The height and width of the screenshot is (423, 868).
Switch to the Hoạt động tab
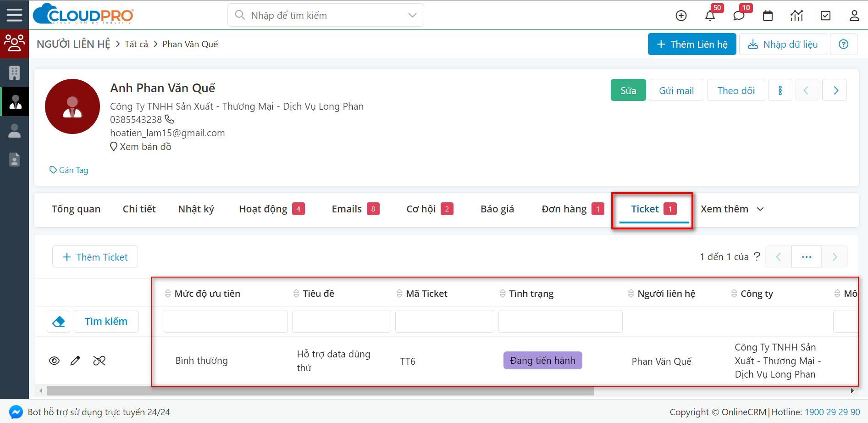pos(272,209)
